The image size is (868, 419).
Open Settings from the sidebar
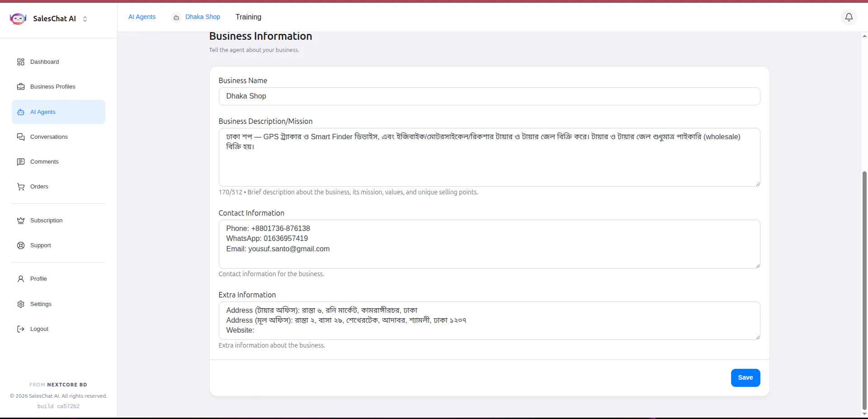pos(58,304)
